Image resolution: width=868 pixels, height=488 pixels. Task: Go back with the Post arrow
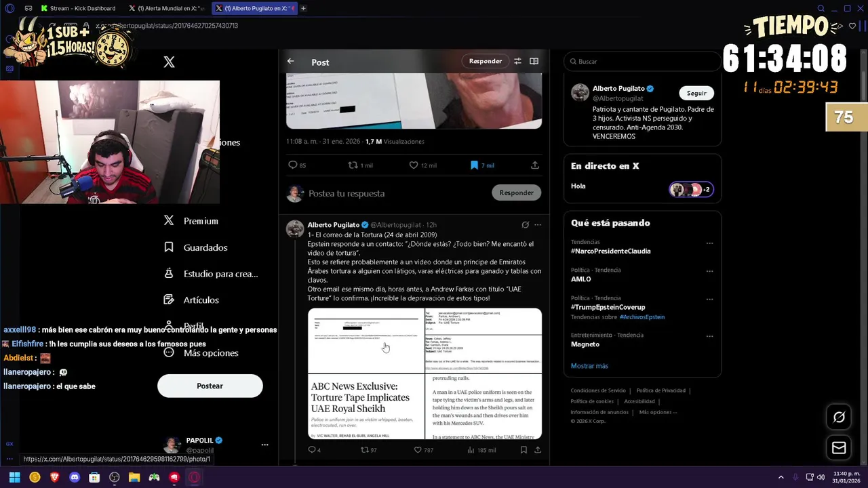coord(290,61)
